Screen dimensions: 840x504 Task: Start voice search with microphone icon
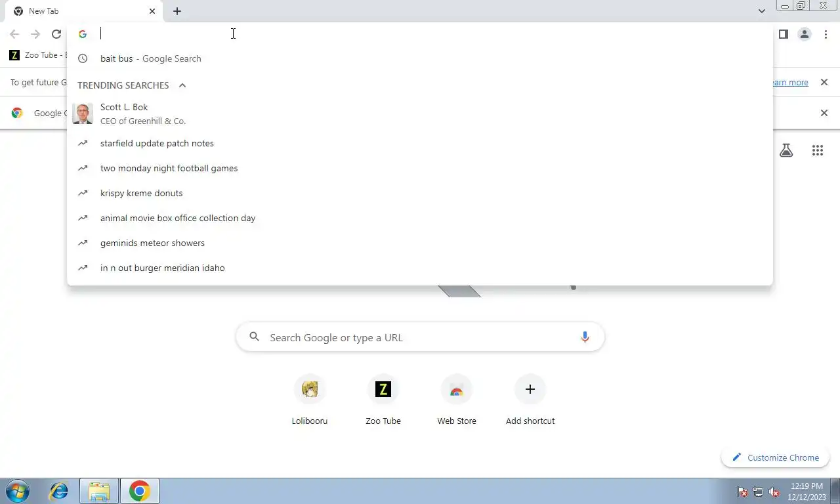click(x=585, y=337)
